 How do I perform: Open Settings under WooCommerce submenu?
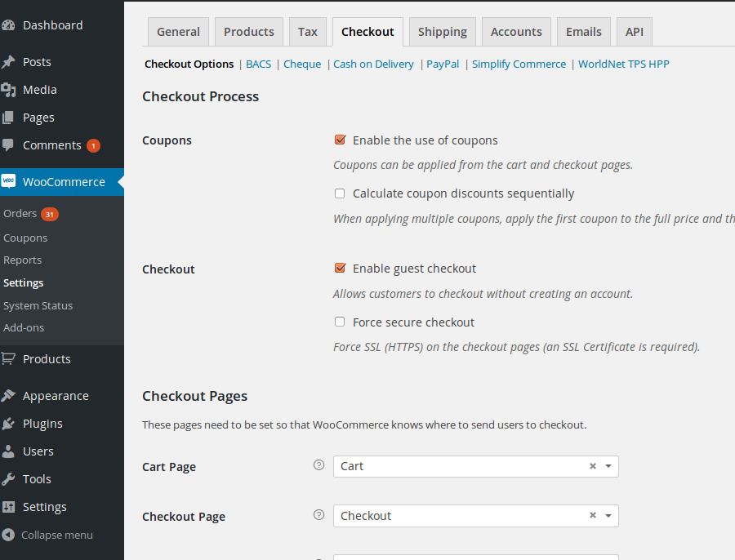[x=24, y=283]
